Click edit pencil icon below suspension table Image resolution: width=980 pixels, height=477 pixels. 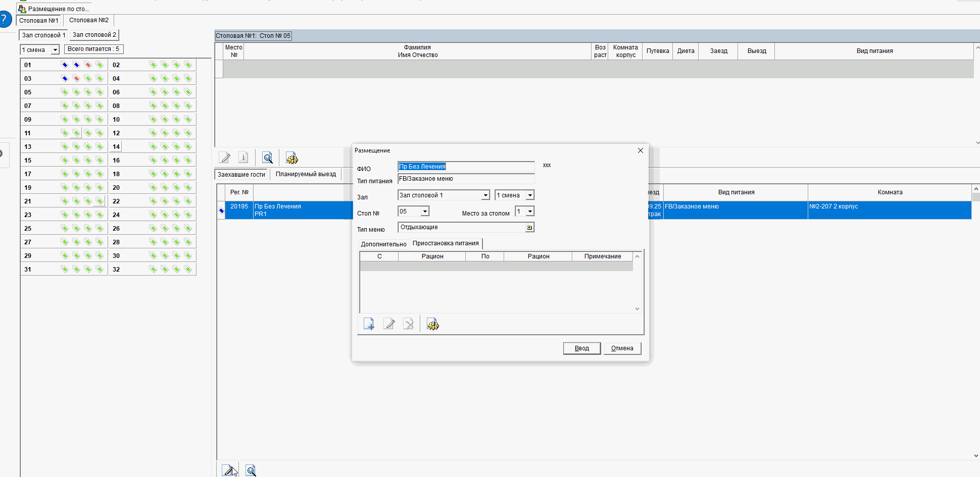pyautogui.click(x=389, y=324)
